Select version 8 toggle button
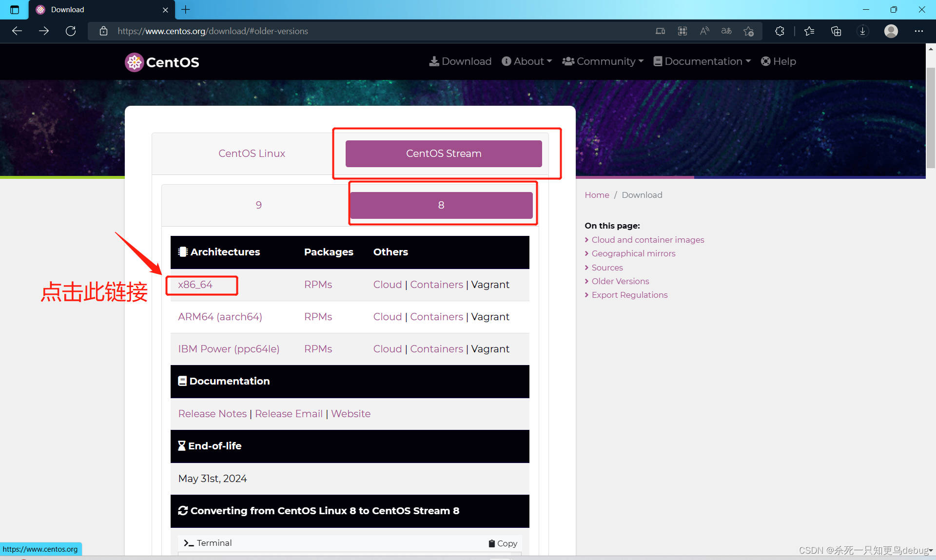Image resolution: width=936 pixels, height=560 pixels. (440, 205)
